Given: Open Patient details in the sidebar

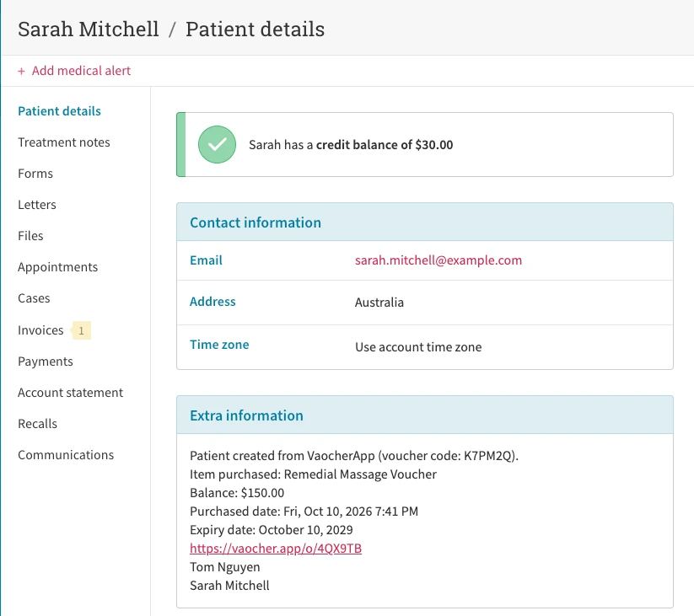Looking at the screenshot, I should pyautogui.click(x=59, y=111).
